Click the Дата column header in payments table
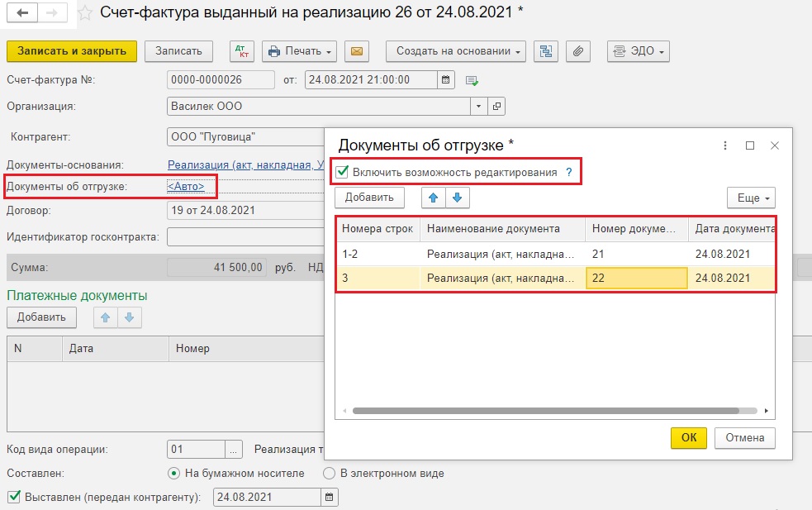Screen dimensions: 812x510 pos(116,348)
